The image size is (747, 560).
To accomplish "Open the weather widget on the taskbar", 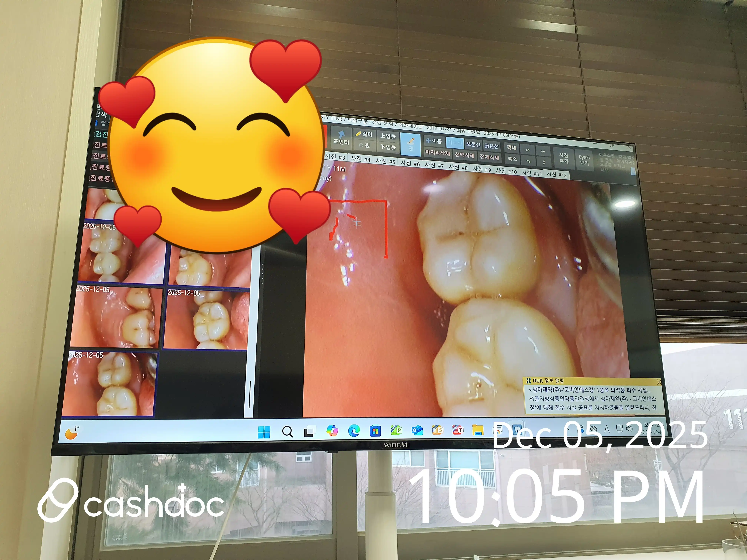I will (72, 432).
